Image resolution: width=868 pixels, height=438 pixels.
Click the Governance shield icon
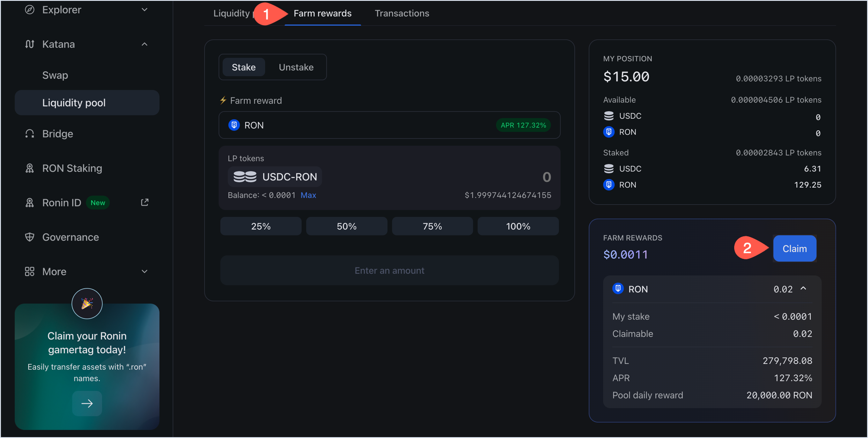(x=29, y=237)
